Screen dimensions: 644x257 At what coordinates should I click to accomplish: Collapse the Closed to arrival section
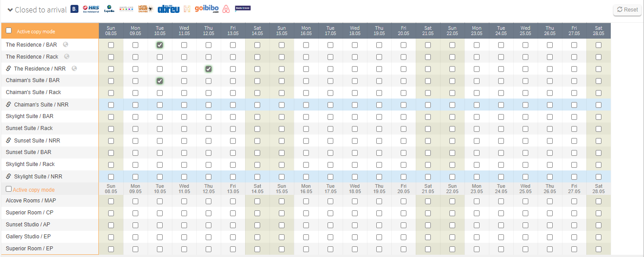click(10, 10)
